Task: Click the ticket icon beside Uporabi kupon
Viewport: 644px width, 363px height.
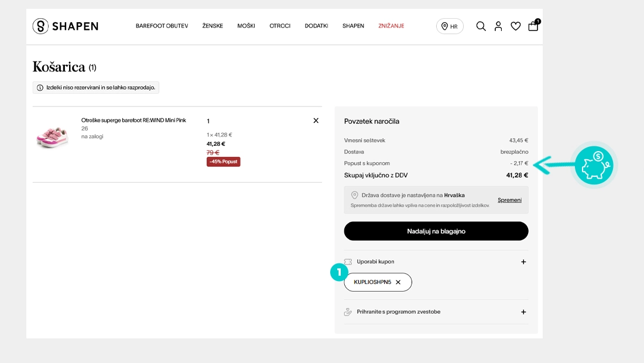Action: 348,262
